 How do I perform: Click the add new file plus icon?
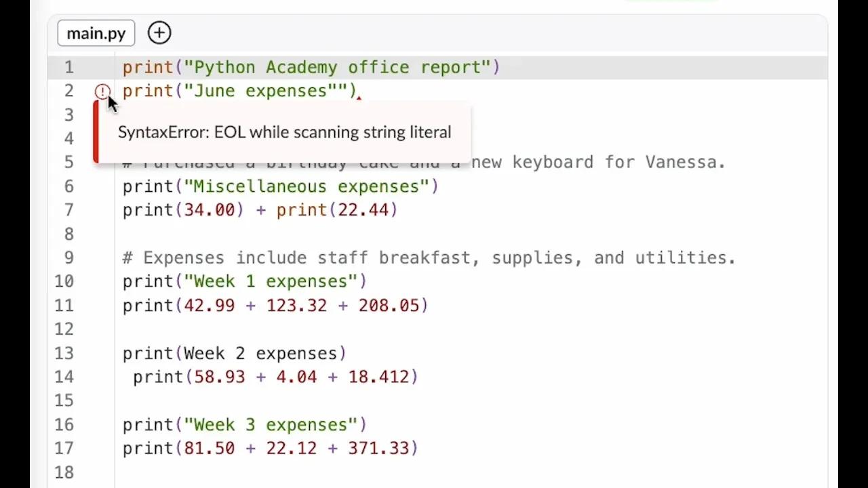(x=159, y=33)
